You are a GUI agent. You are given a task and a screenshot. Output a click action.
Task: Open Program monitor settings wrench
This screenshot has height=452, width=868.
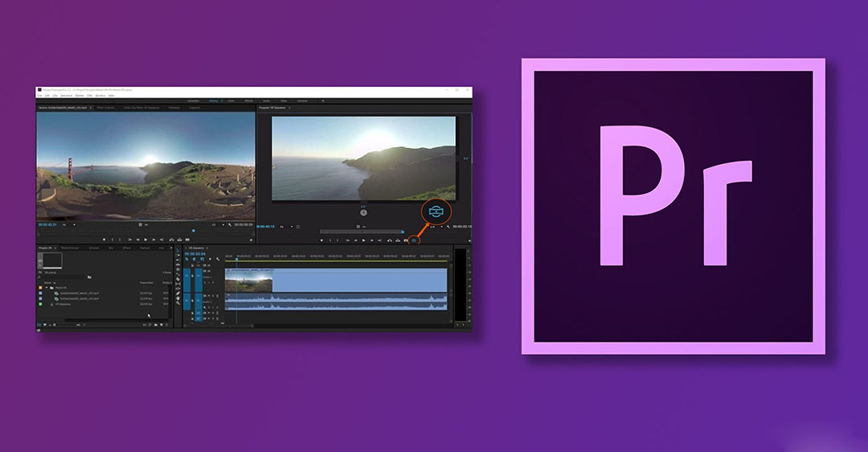[448, 227]
